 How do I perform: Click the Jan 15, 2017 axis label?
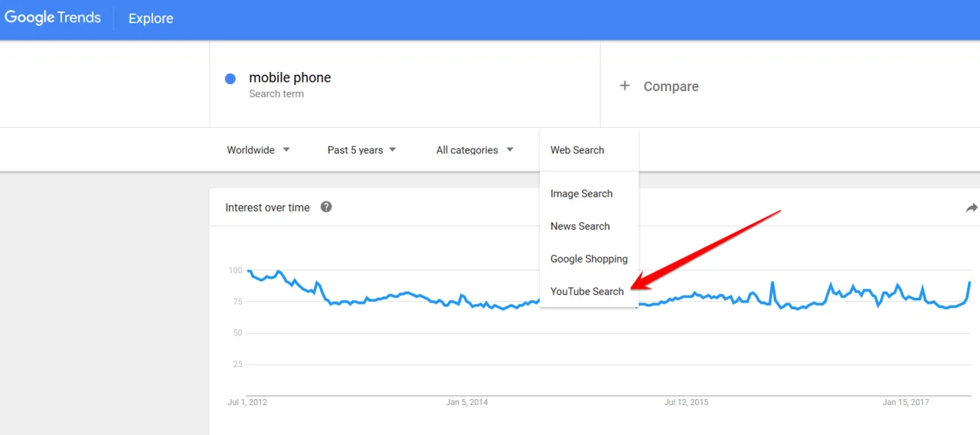[906, 402]
